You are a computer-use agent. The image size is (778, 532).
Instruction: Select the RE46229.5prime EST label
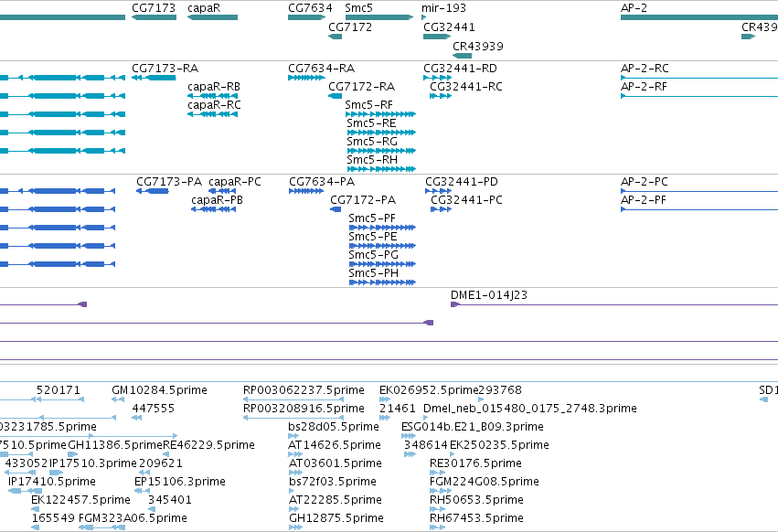coord(208,445)
